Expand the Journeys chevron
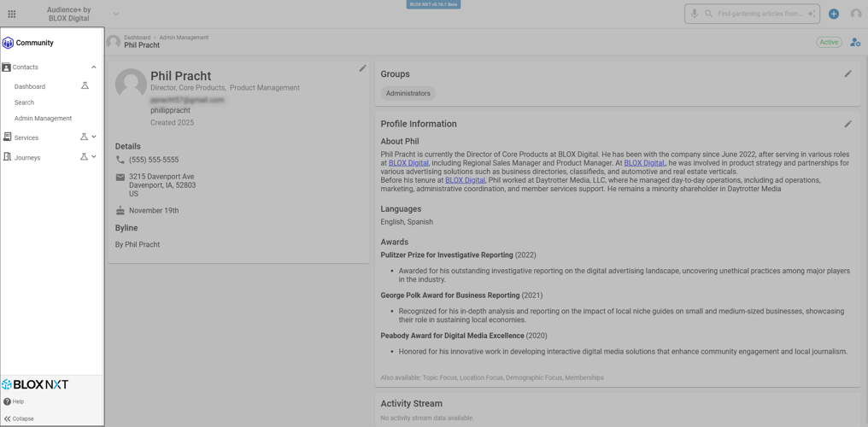This screenshot has height=427, width=868. click(94, 156)
